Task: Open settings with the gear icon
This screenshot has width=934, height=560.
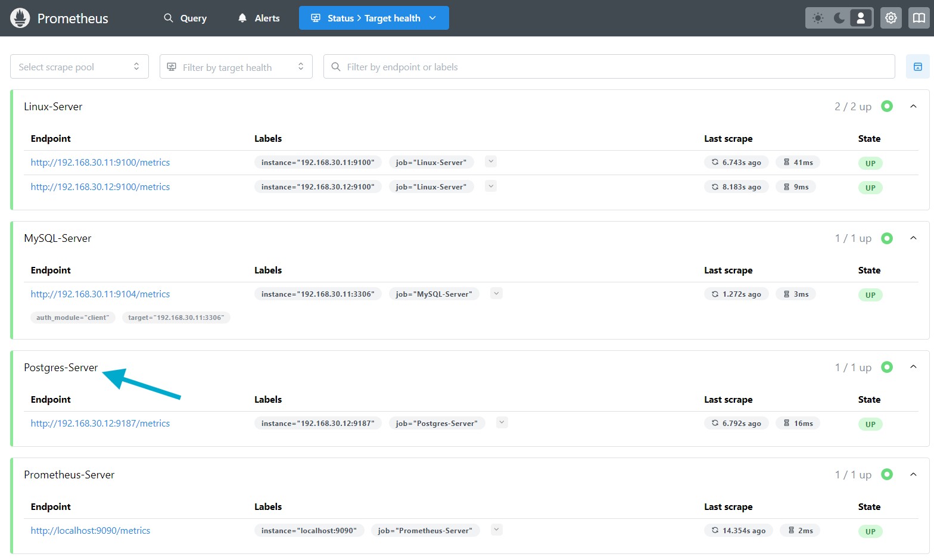Action: [891, 18]
